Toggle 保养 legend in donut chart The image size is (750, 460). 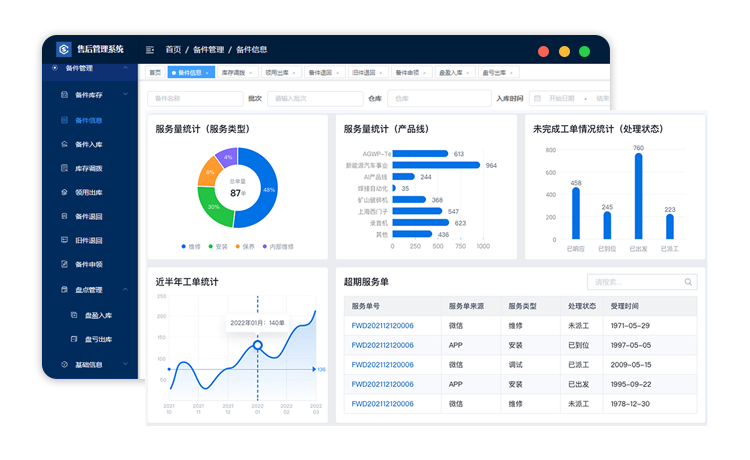245,247
